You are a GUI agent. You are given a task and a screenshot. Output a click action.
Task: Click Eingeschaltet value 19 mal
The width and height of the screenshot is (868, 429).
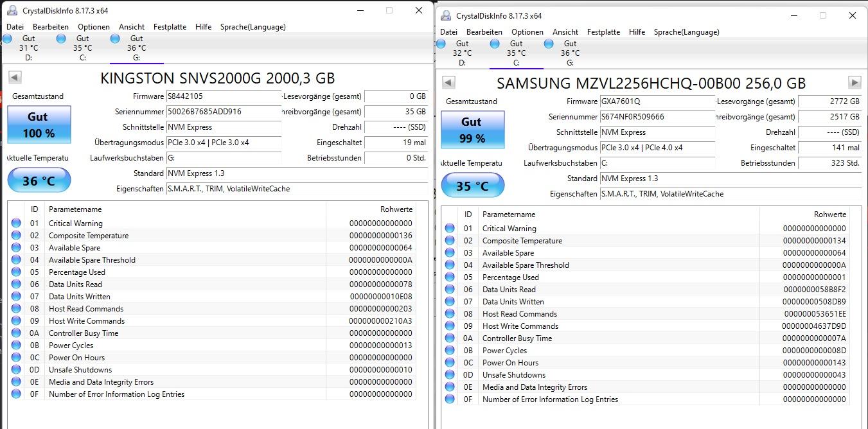pyautogui.click(x=396, y=143)
